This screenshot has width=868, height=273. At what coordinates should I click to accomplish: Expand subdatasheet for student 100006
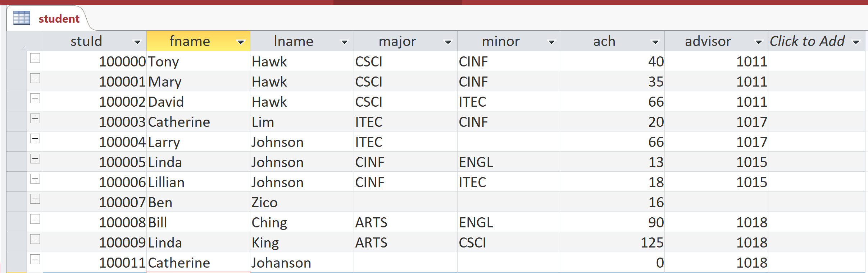tap(35, 179)
